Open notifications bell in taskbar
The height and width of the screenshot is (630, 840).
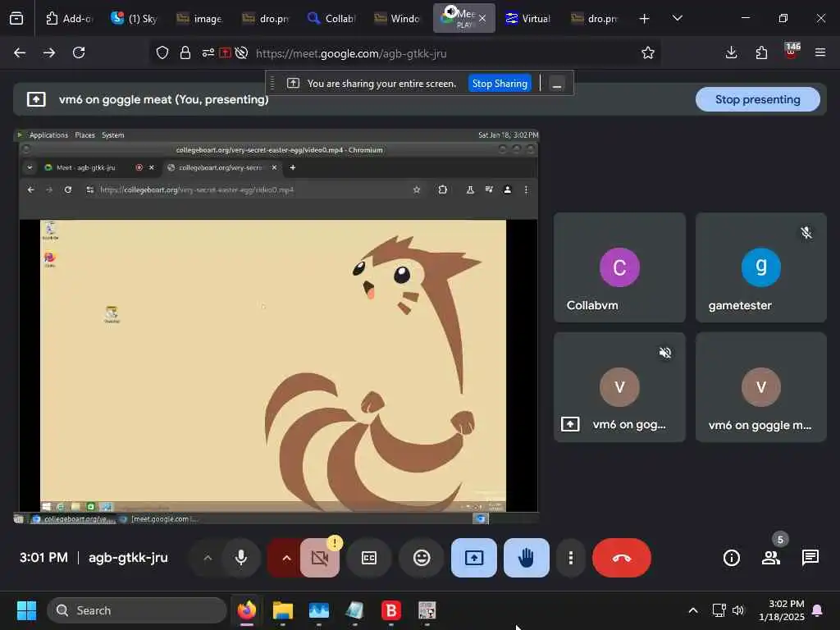coord(818,610)
